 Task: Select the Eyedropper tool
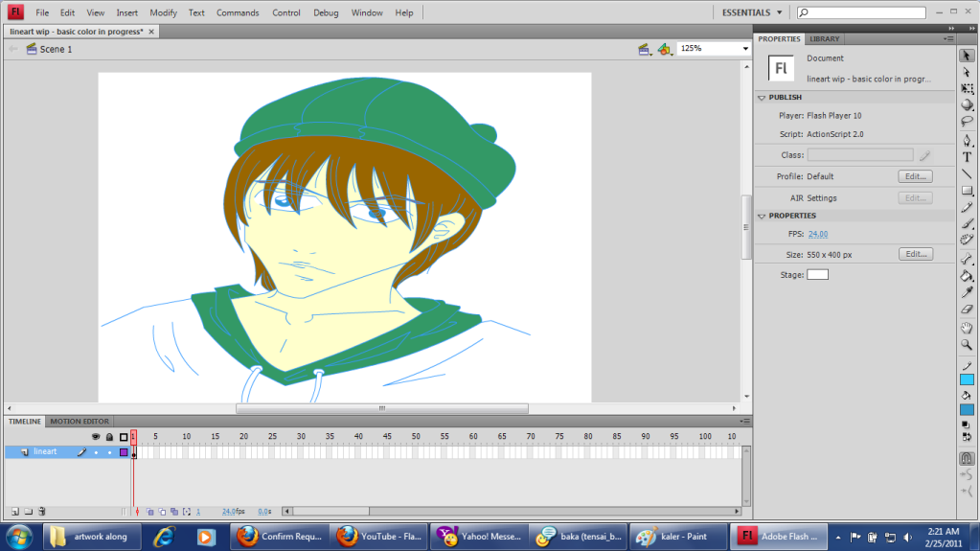point(967,292)
